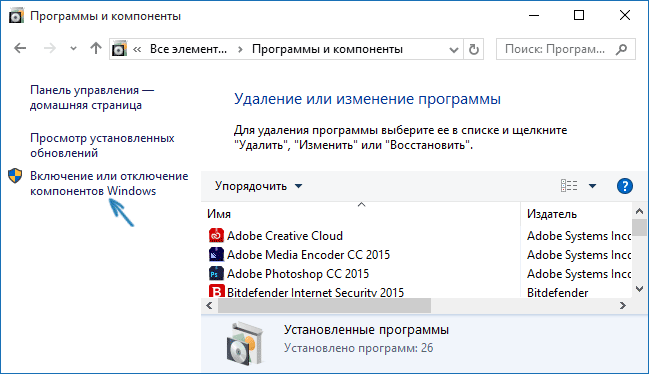The image size is (649, 374).
Task: Expand the breadcrumb arrow after Все элемент...
Action: coord(240,50)
